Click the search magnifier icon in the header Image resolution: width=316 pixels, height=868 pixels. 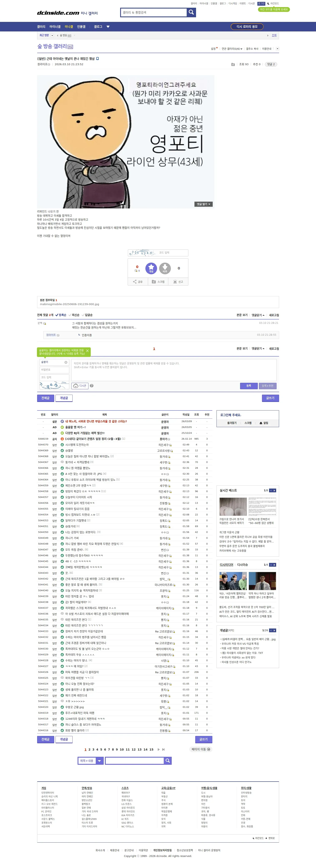click(x=191, y=12)
